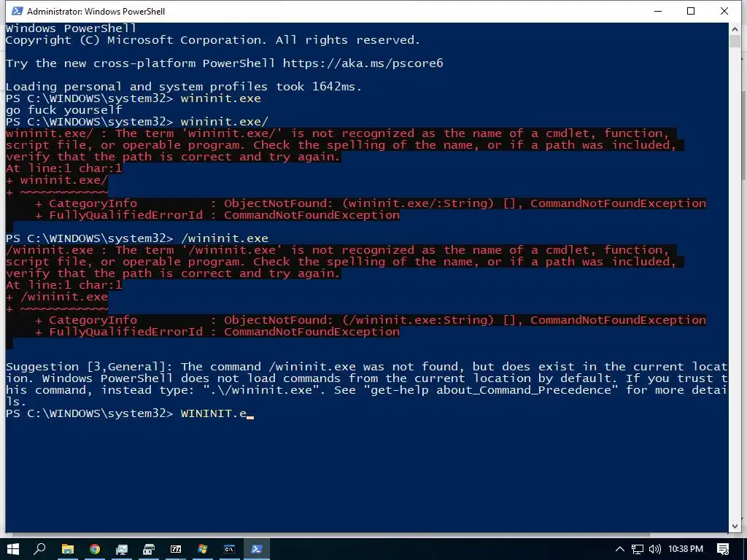Select the active PowerShell taskbar button
The height and width of the screenshot is (560, 747).
[257, 549]
